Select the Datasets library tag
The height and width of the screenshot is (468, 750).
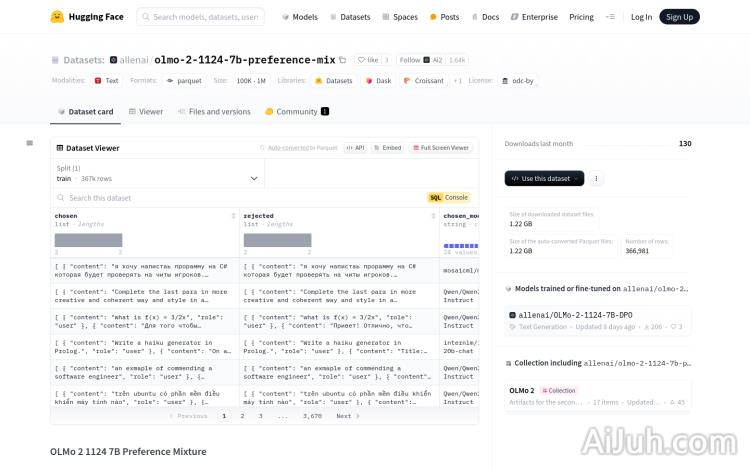tap(334, 80)
